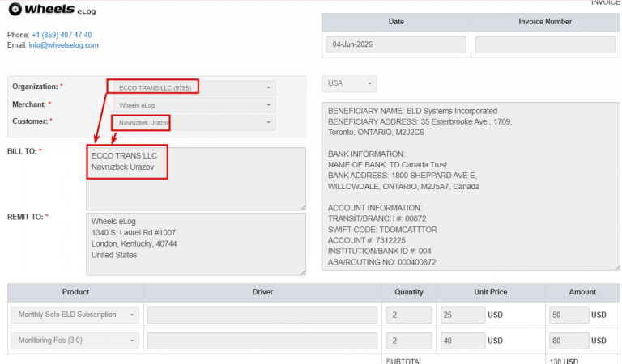Grab the BILL TO text area resize handle

click(303, 207)
